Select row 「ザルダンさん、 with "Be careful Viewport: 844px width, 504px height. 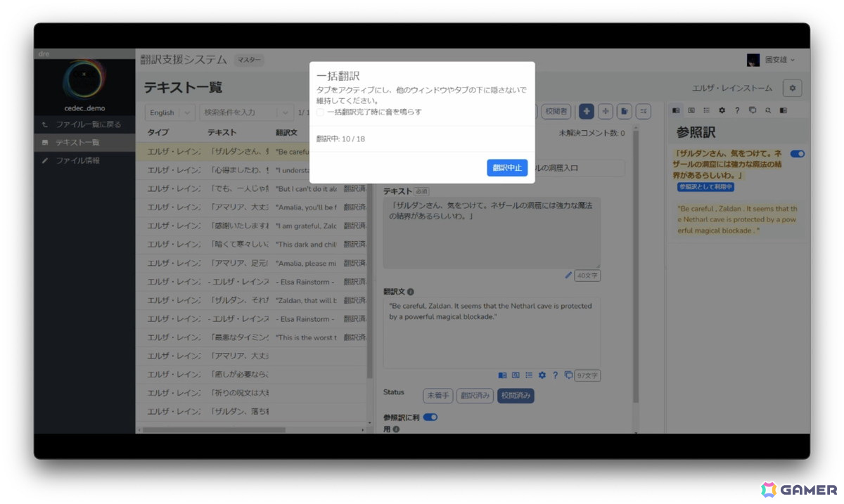coord(252,152)
